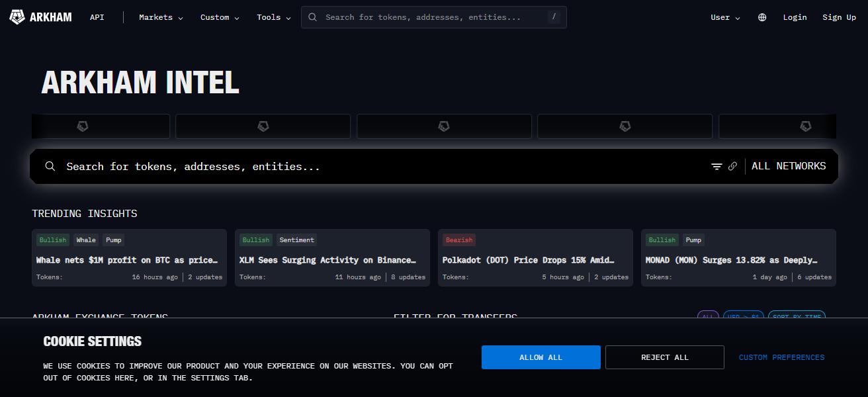Expand the Markets dropdown menu
The width and height of the screenshot is (868, 397).
pos(161,17)
